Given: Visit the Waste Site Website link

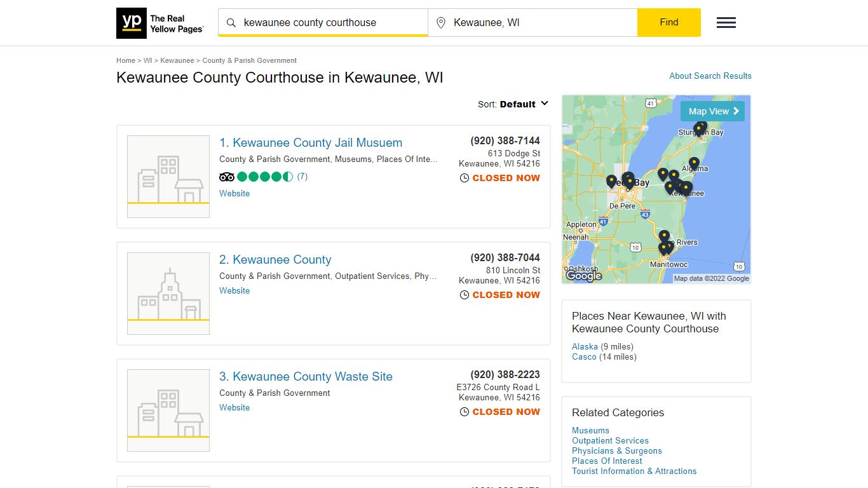Looking at the screenshot, I should (234, 408).
